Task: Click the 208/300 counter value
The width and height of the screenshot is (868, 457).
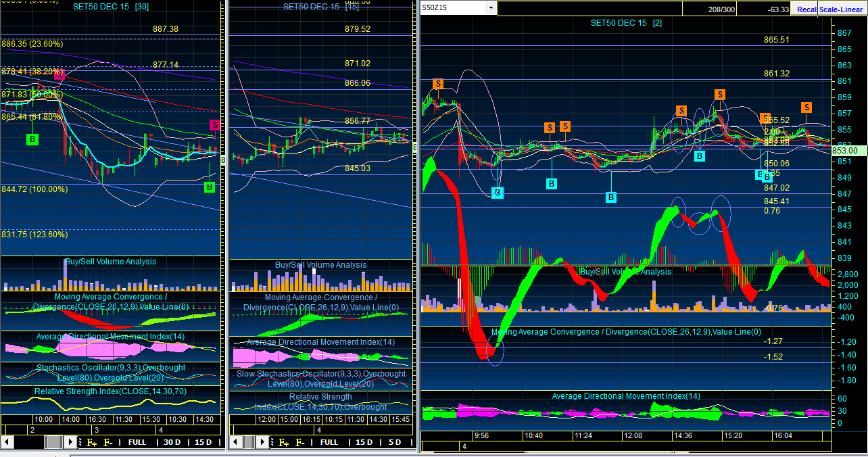Action: pyautogui.click(x=721, y=9)
